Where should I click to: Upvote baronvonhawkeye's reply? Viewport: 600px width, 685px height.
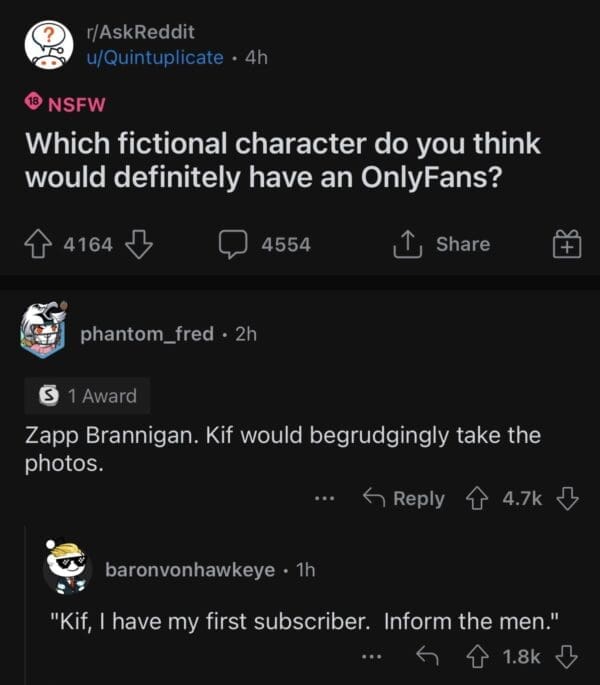[x=479, y=657]
